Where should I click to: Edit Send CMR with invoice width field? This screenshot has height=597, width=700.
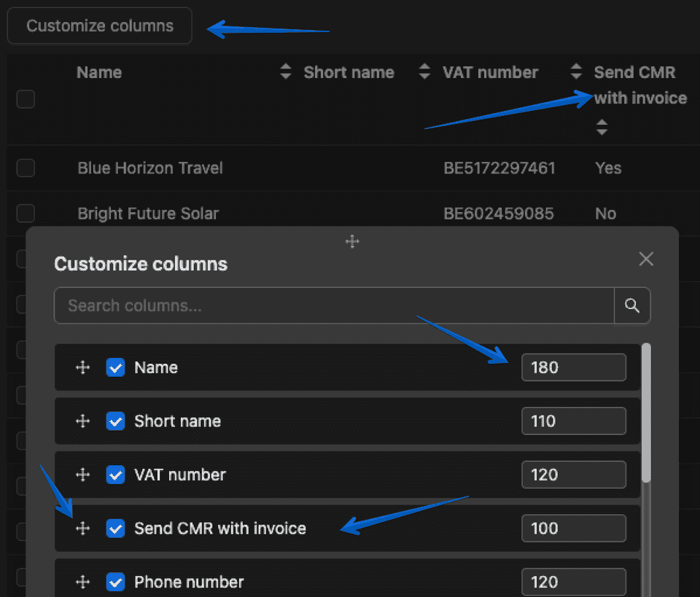point(574,528)
